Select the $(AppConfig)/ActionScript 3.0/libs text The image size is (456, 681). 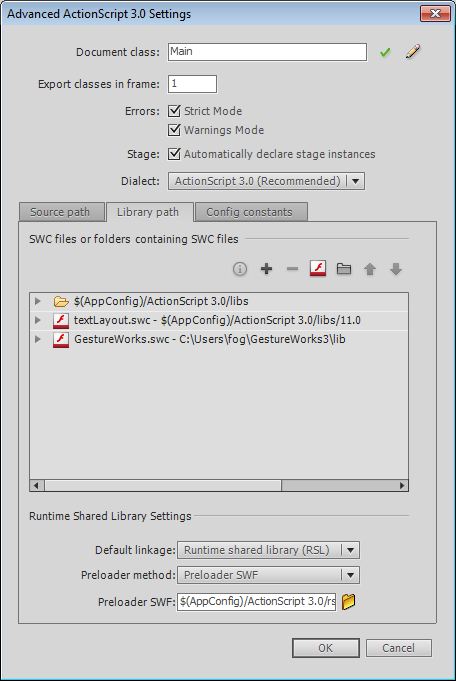[161, 301]
